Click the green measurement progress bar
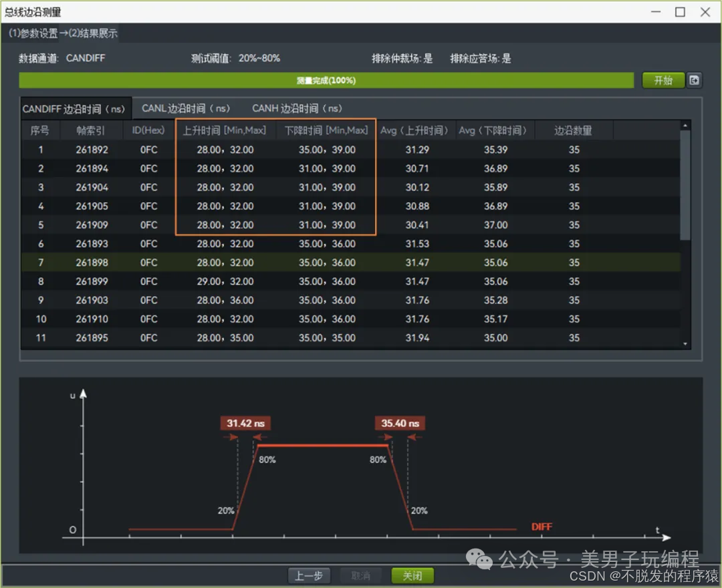Screen dimensions: 722x588 [326, 80]
